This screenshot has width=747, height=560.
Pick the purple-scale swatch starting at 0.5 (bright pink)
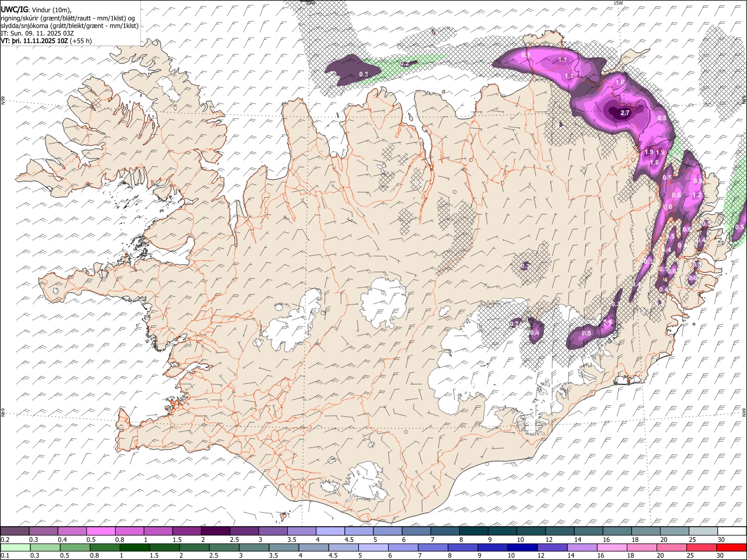tap(100, 531)
